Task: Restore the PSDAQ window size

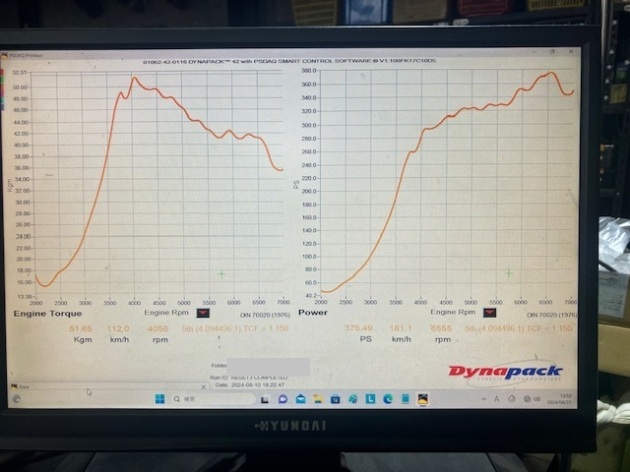Action: pos(552,52)
